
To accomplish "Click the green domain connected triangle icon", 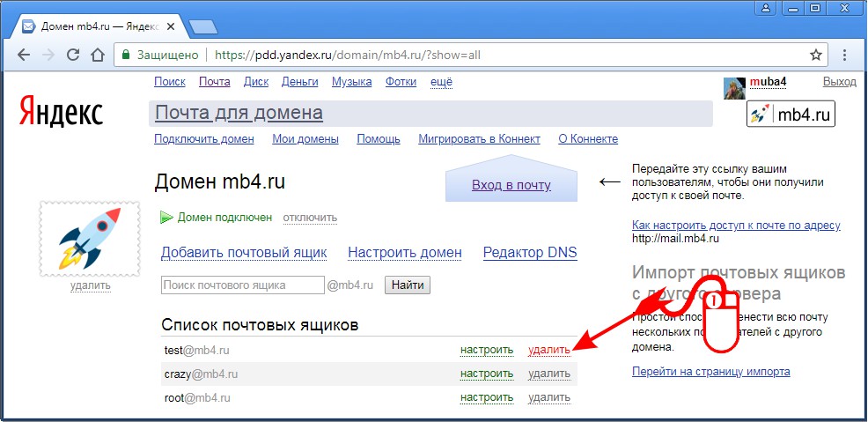I will point(166,218).
